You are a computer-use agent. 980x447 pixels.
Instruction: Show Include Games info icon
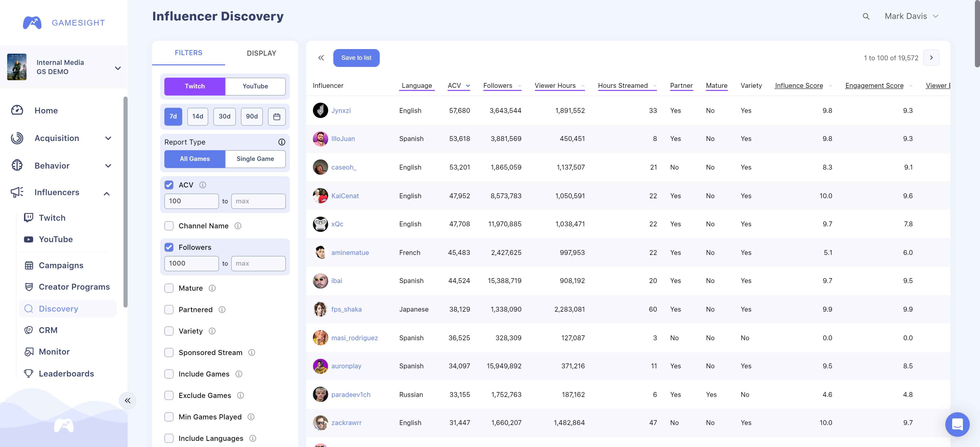[239, 374]
